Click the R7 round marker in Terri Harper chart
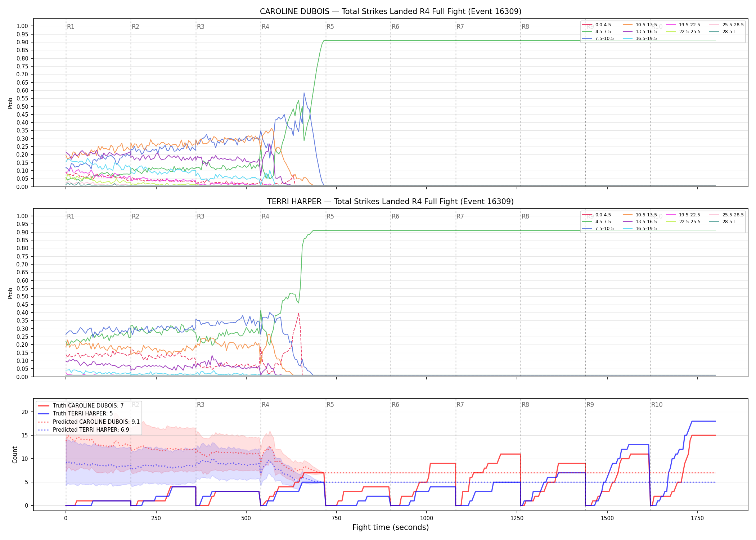The height and width of the screenshot is (540, 756). 460,216
